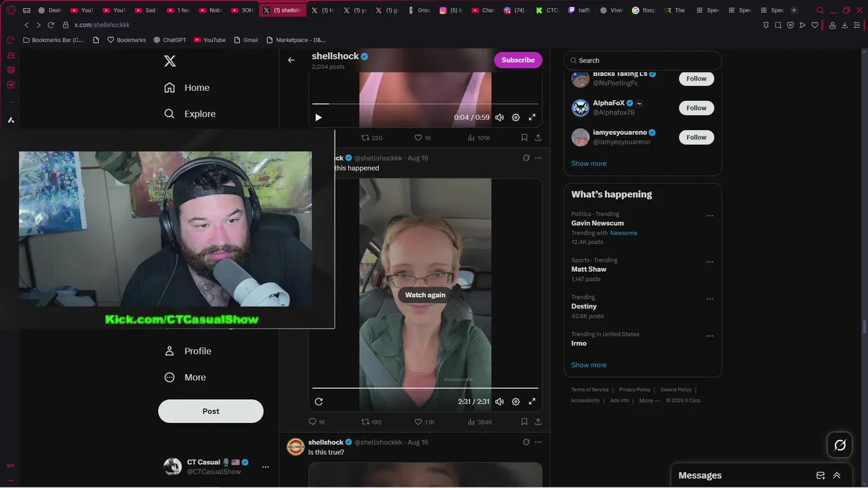Open options for Gavin Newscum trend
This screenshot has width=868, height=488.
click(x=710, y=216)
